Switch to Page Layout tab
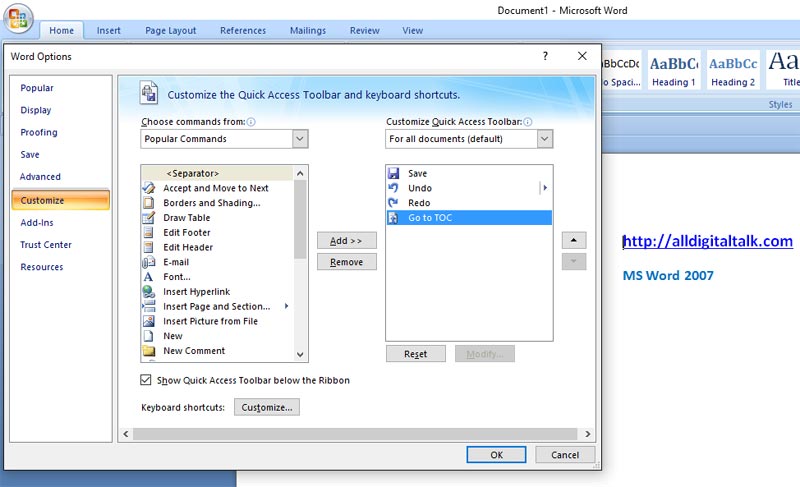Screen dimensions: 800x487 [x=170, y=31]
